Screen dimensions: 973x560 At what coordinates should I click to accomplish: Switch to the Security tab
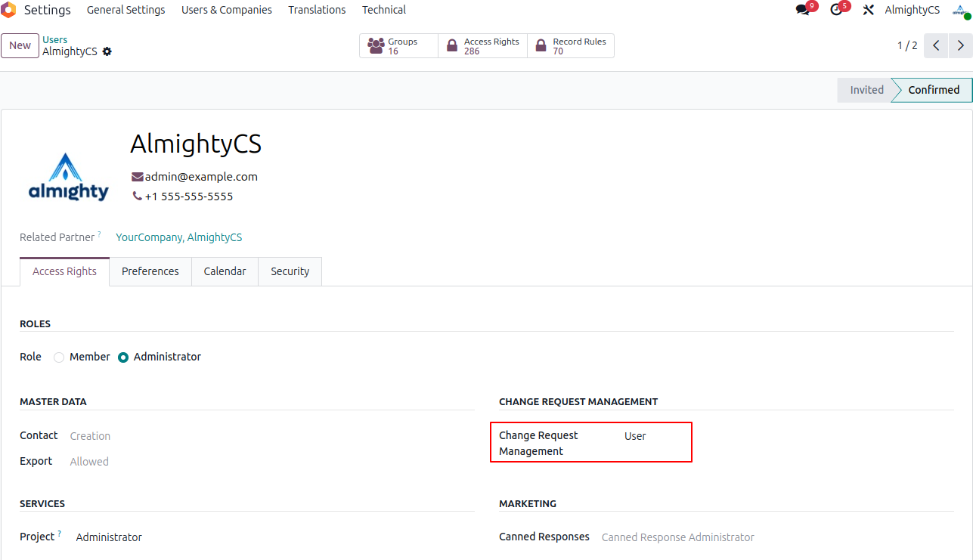point(290,271)
